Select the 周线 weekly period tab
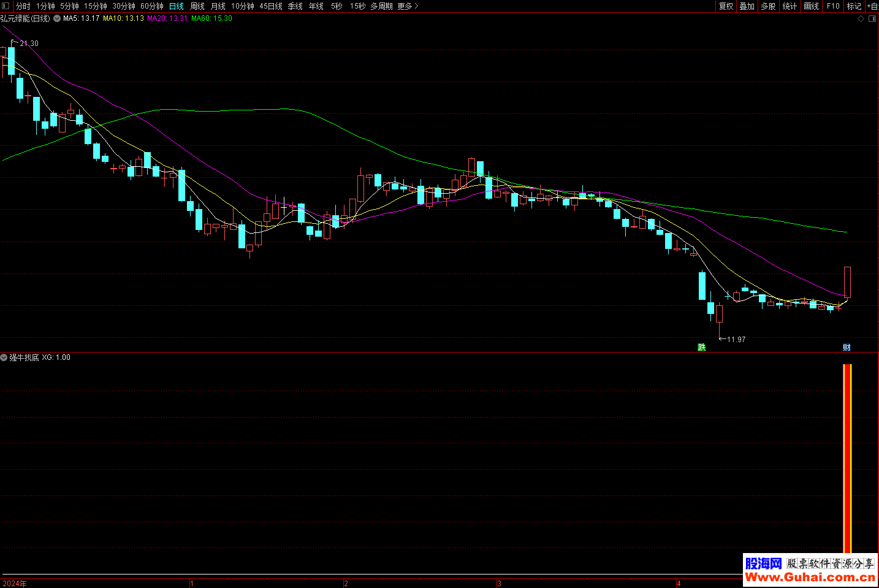 coord(197,6)
